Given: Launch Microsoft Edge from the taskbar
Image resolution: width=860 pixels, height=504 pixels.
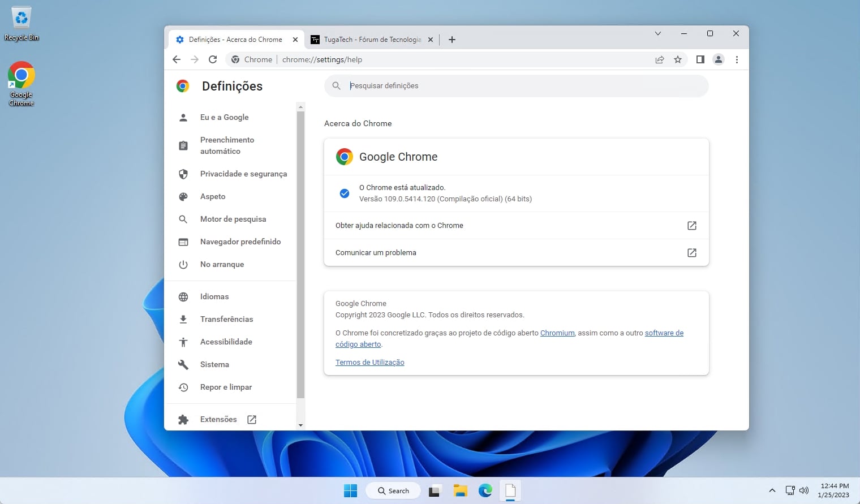Looking at the screenshot, I should point(485,490).
